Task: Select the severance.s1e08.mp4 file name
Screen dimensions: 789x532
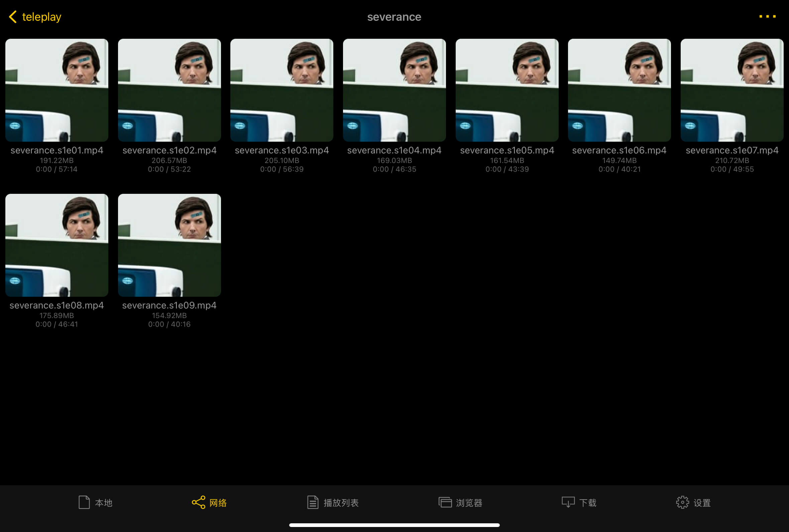Action: click(57, 305)
